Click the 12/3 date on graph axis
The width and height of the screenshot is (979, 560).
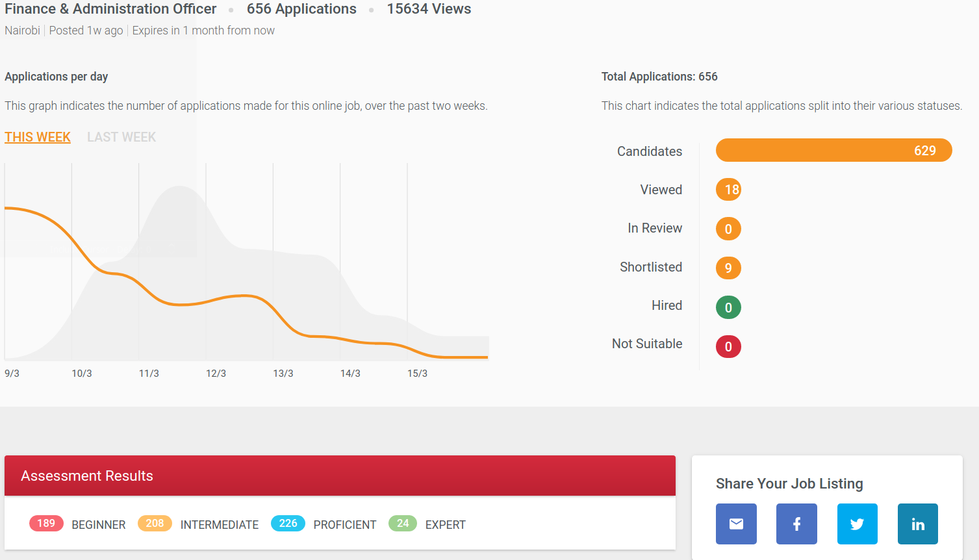216,374
